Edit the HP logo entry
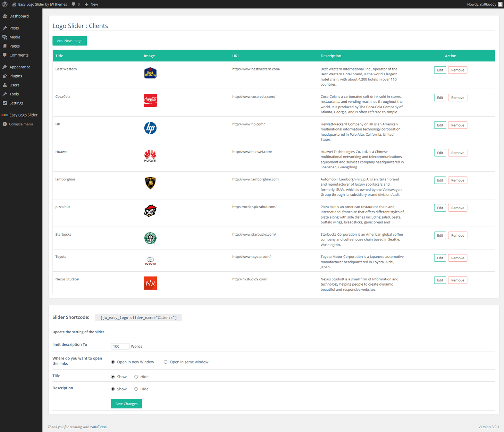Image resolution: width=504 pixels, height=432 pixels. coord(440,125)
